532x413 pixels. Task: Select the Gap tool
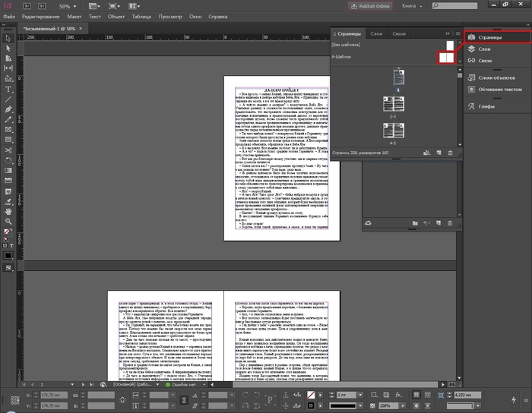(x=8, y=68)
